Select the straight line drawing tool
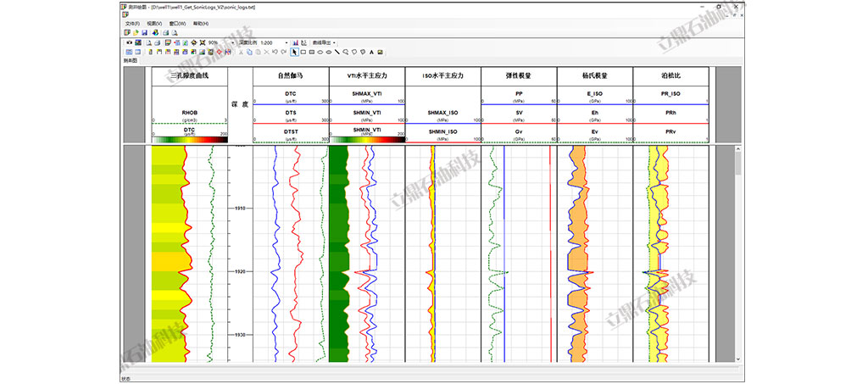This screenshot has height=384, width=868. coord(337,52)
